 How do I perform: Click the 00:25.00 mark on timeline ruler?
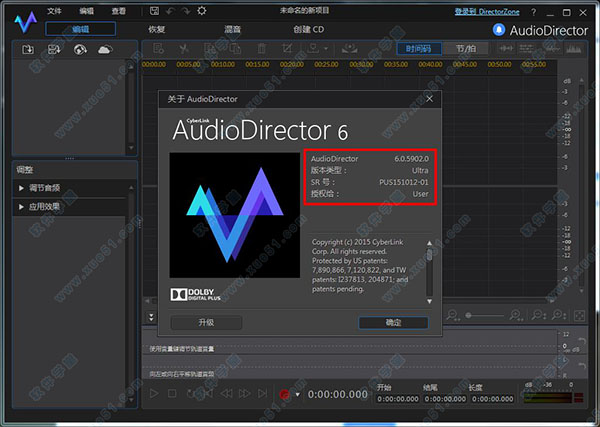(x=326, y=64)
